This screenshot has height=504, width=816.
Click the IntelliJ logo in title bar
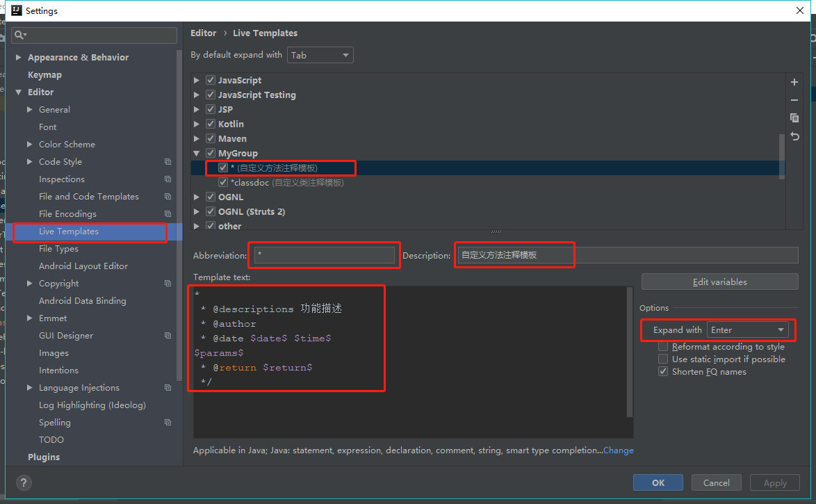pos(16,10)
